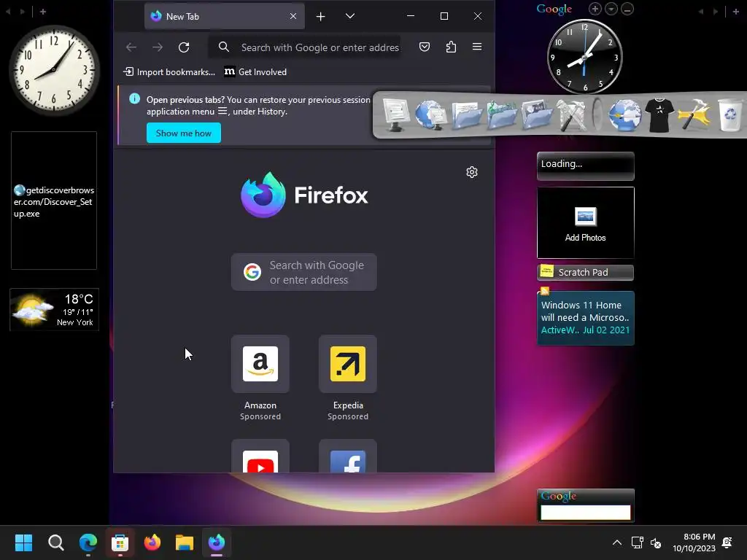Open the Recycle Bin icon in the dock
The height and width of the screenshot is (560, 747).
point(729,114)
